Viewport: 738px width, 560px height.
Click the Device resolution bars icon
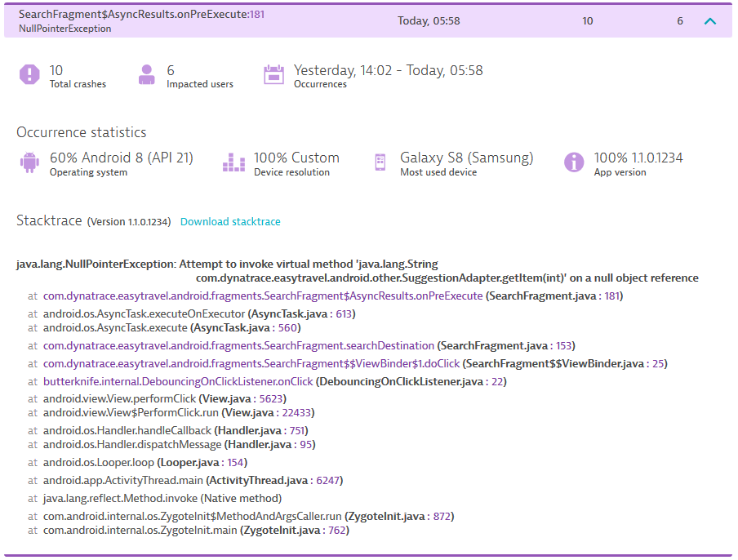click(234, 162)
